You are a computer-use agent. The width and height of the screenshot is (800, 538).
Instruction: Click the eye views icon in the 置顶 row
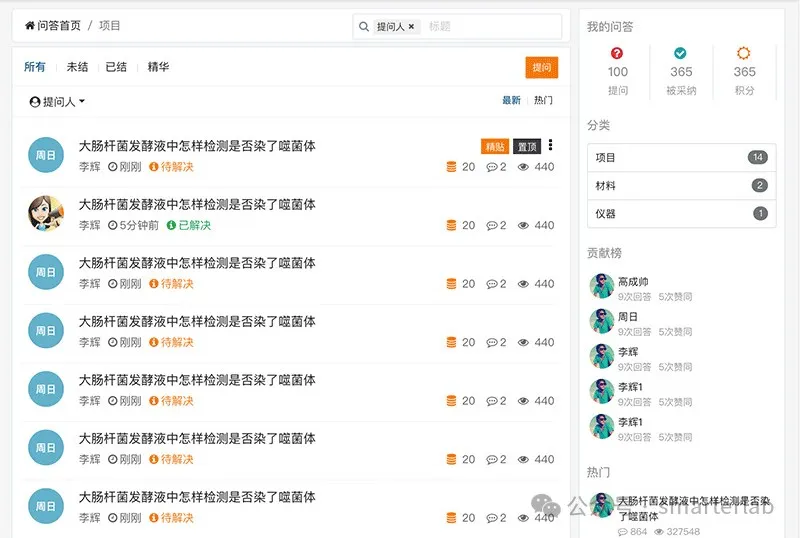(523, 167)
